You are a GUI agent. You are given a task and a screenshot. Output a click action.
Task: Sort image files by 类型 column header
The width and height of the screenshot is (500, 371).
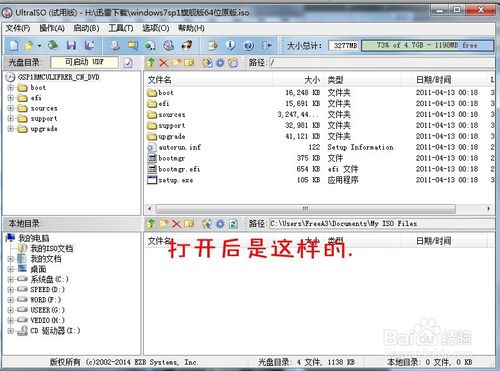(x=367, y=80)
